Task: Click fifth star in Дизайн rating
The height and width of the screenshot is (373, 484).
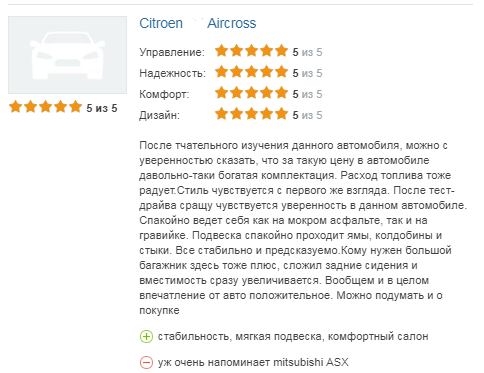Action: (x=281, y=114)
